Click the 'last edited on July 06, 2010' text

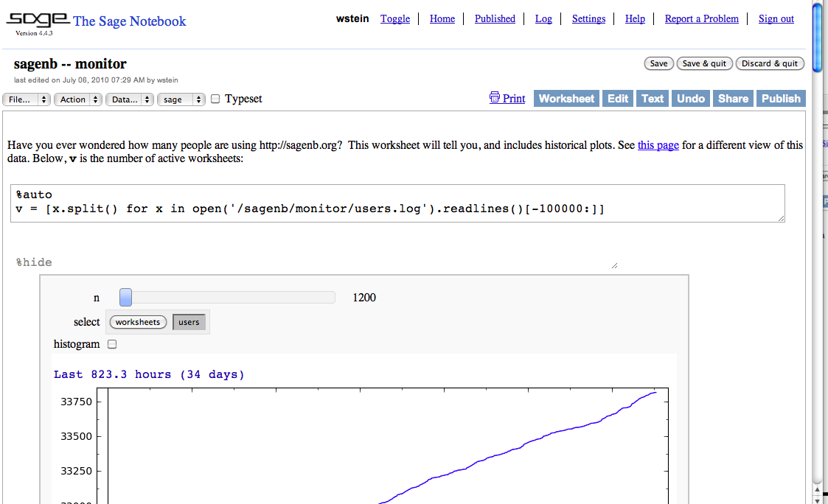click(x=96, y=80)
